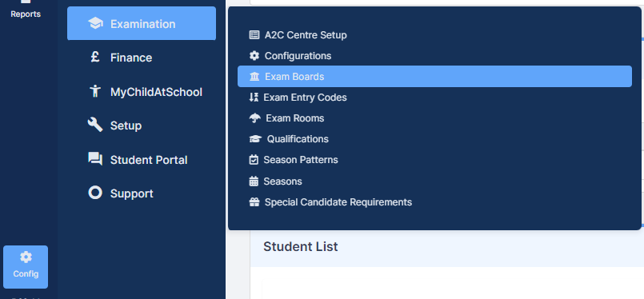This screenshot has height=299, width=644.
Task: Click the gear icon on Config button
Action: (x=26, y=257)
